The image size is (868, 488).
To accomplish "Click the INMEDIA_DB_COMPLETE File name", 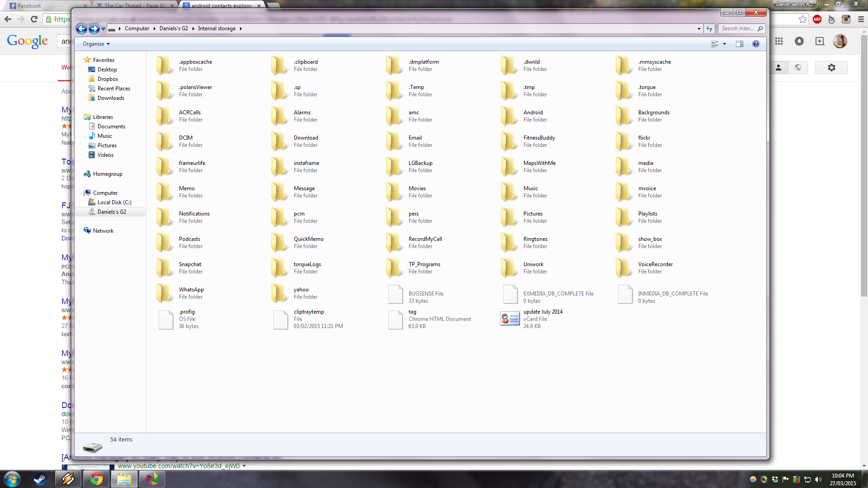I will pos(673,294).
